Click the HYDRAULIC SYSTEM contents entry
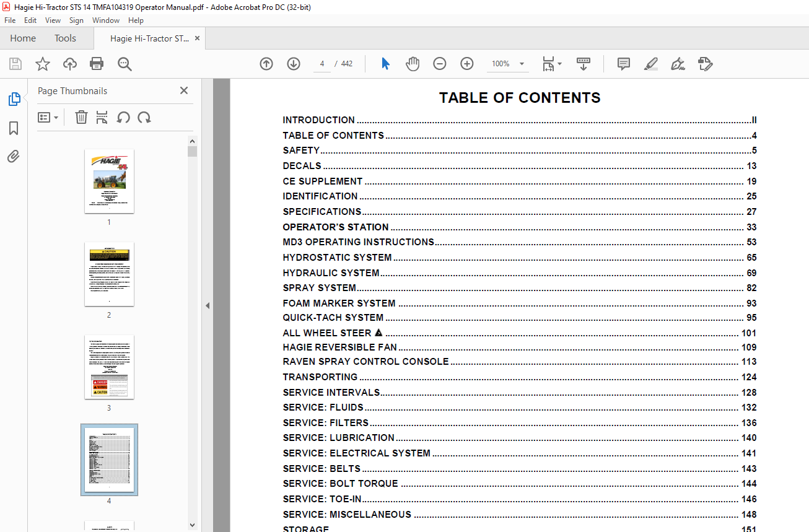The width and height of the screenshot is (809, 532). [520, 273]
